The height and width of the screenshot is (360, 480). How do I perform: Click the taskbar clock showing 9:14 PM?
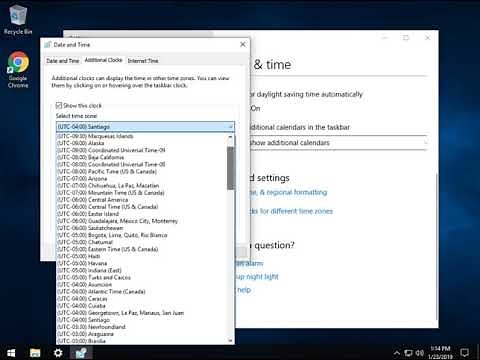(x=440, y=353)
